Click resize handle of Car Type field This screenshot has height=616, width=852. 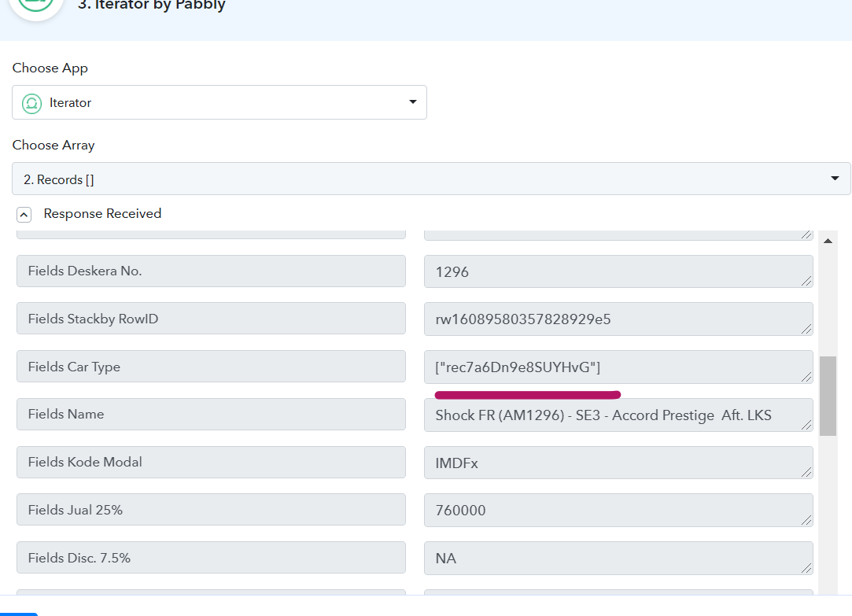806,378
